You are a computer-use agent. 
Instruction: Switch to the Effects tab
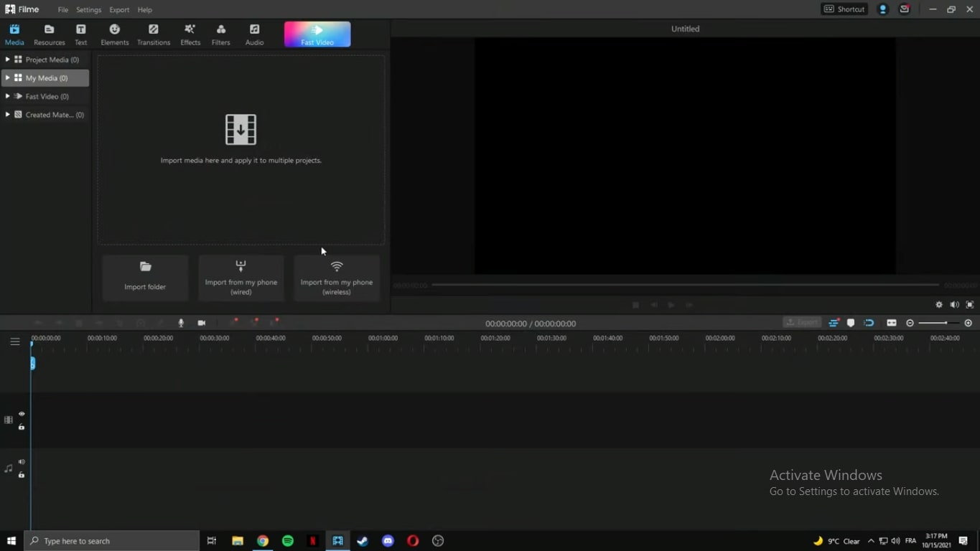190,34
